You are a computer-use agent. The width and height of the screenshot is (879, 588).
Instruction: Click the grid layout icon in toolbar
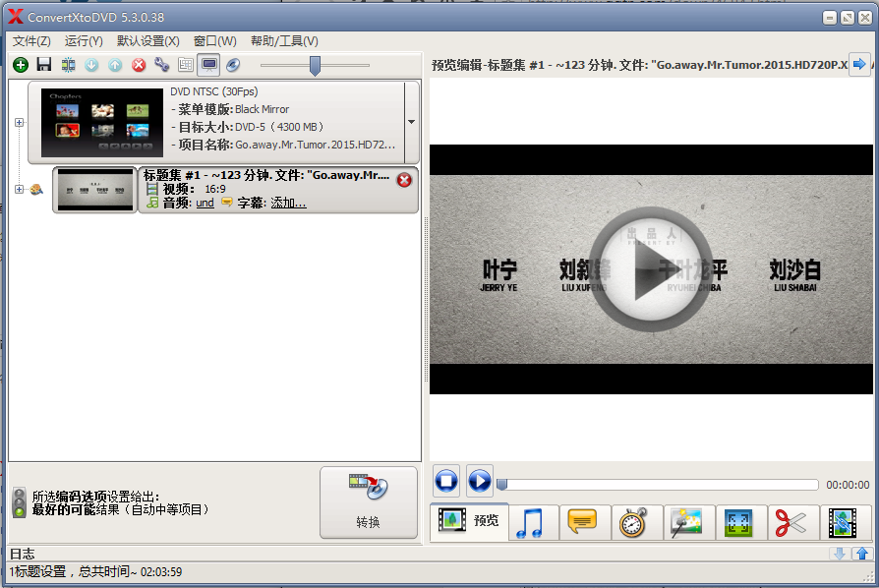[186, 65]
